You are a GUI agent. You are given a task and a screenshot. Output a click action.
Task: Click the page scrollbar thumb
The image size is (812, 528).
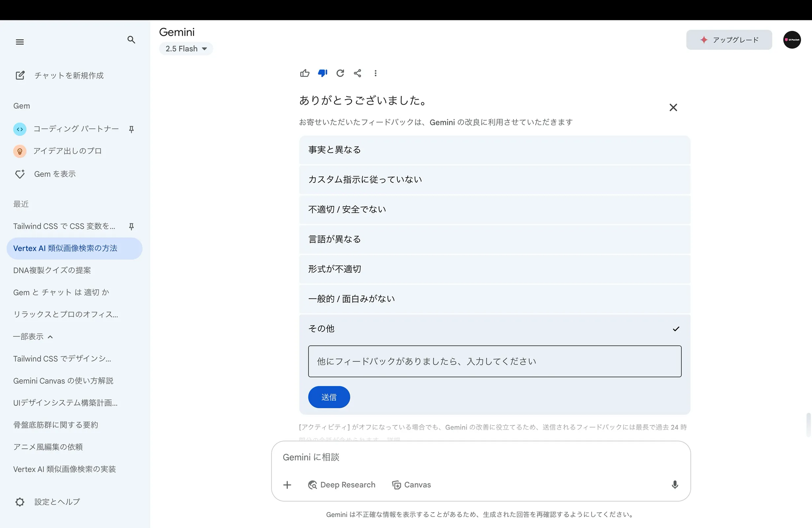pos(808,425)
